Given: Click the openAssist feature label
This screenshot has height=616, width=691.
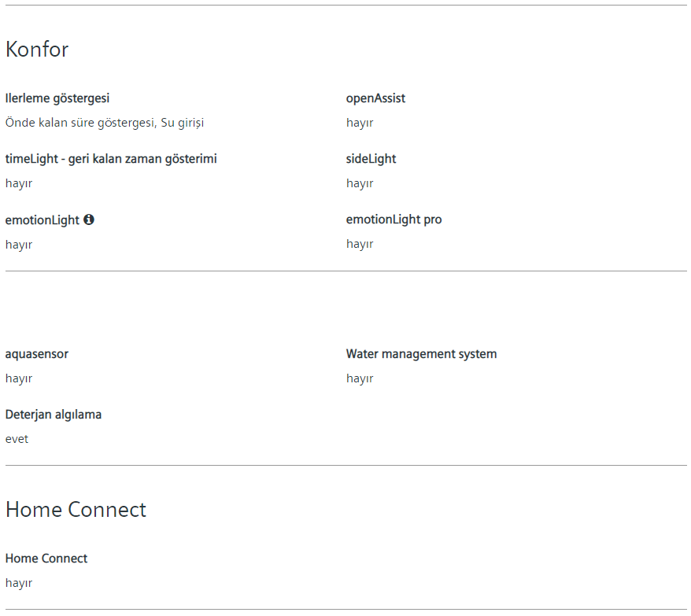Looking at the screenshot, I should pyautogui.click(x=375, y=98).
